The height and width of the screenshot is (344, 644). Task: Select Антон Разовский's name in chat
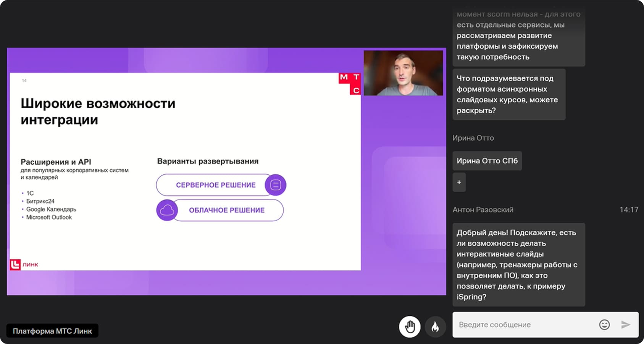coord(483,209)
